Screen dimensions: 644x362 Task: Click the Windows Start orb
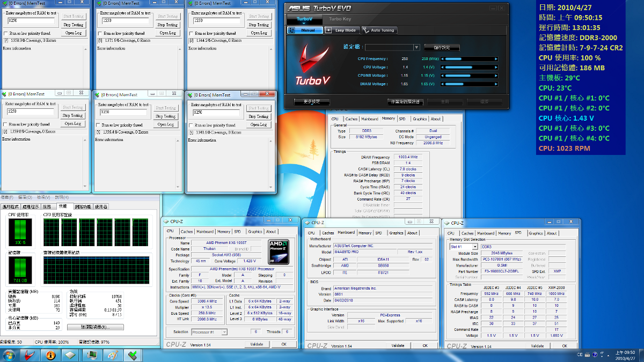[10, 354]
